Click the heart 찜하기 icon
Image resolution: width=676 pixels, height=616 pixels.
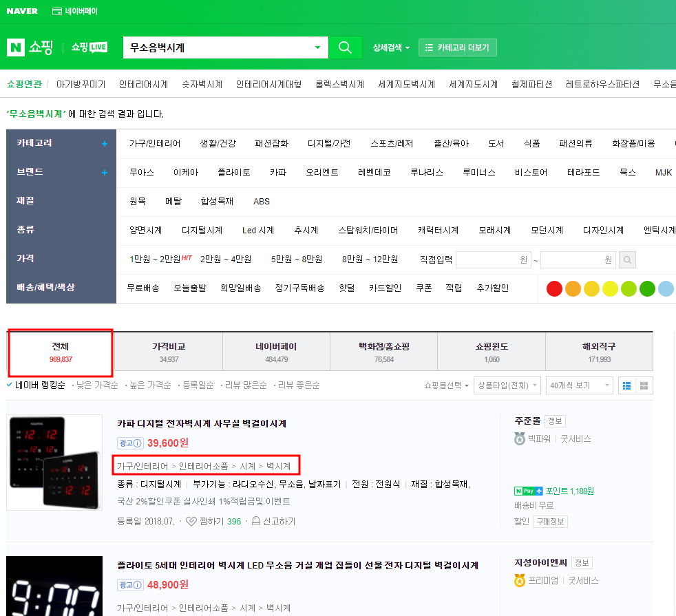point(191,522)
